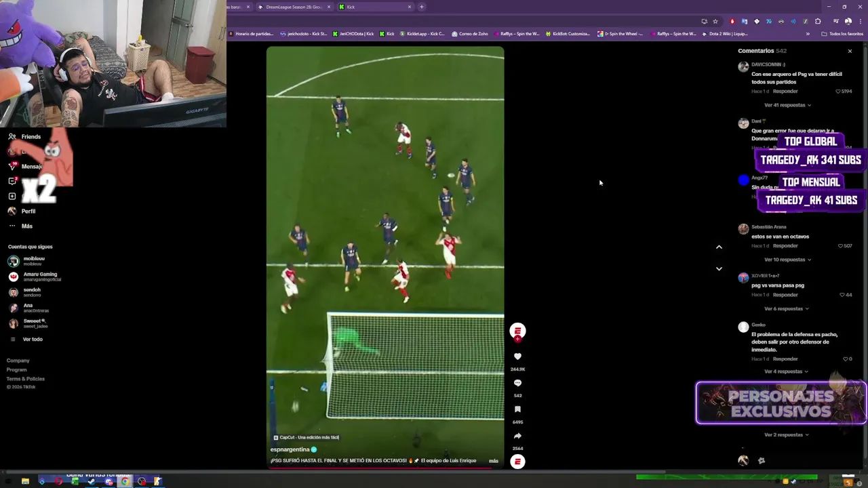Expand followed accounts with Ver todo
The width and height of the screenshot is (868, 488).
27,340
